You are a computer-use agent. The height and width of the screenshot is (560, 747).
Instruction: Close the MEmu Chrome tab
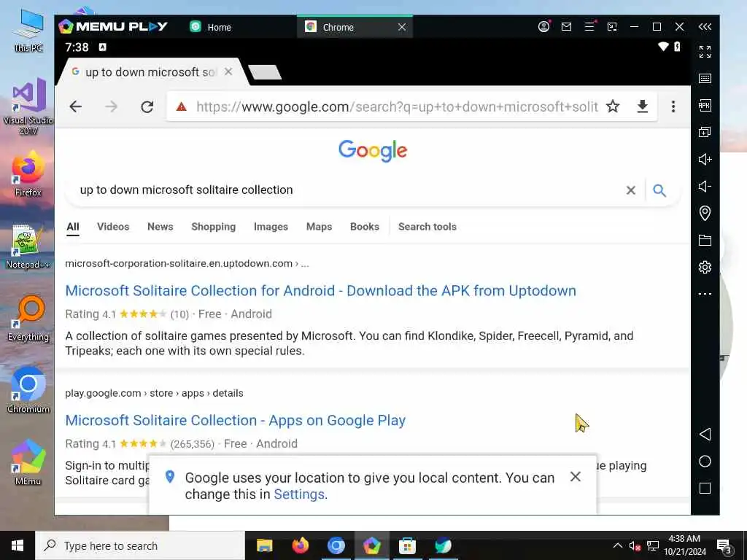click(x=402, y=27)
